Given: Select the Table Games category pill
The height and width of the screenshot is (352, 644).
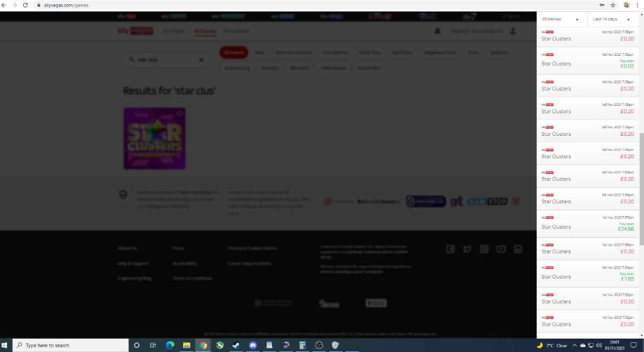Looking at the screenshot, I should coord(333,68).
